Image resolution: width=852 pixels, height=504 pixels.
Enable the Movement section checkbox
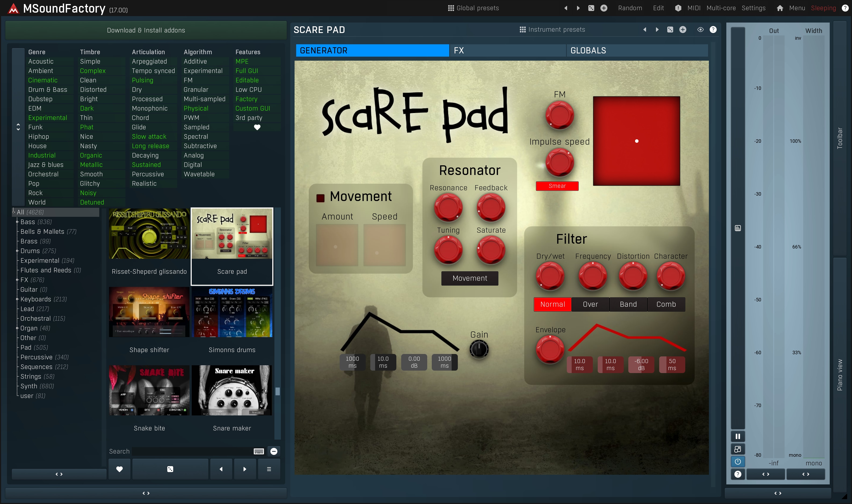click(x=320, y=198)
